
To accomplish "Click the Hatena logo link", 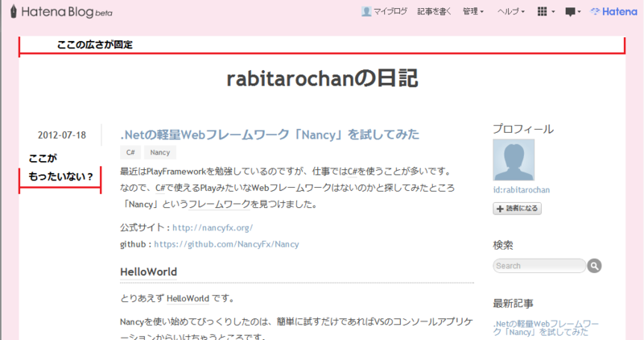I will [613, 11].
